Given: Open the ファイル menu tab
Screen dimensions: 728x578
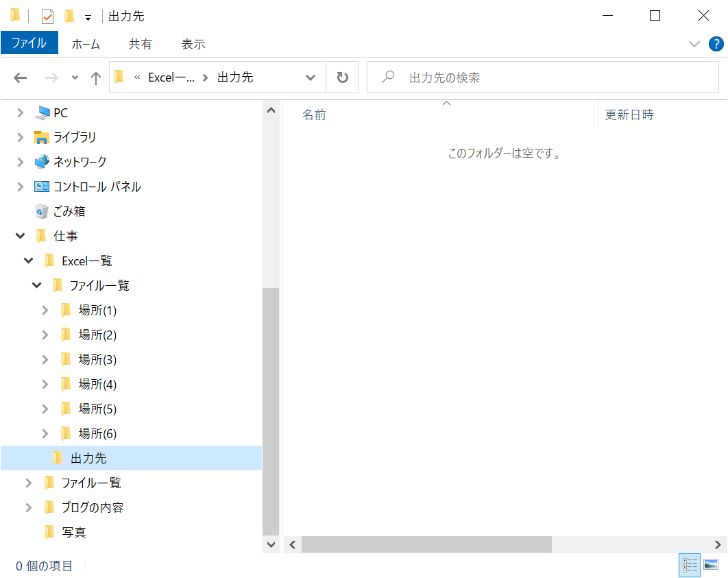Looking at the screenshot, I should 29,44.
